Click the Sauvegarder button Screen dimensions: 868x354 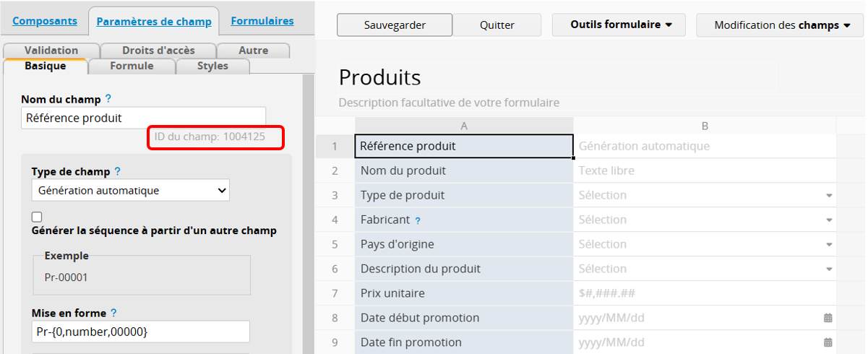[395, 25]
